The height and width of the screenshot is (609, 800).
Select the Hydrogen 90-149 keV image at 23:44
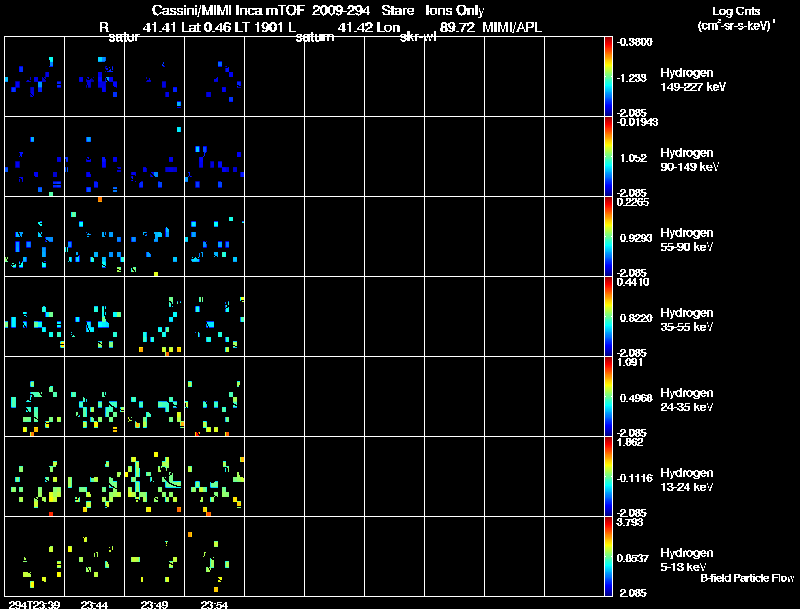pyautogui.click(x=94, y=157)
